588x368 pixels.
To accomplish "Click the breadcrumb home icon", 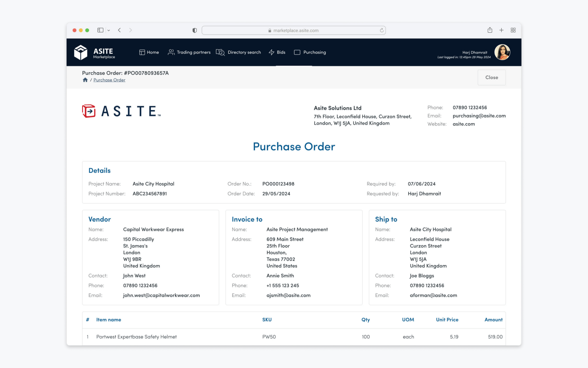I will click(x=85, y=80).
